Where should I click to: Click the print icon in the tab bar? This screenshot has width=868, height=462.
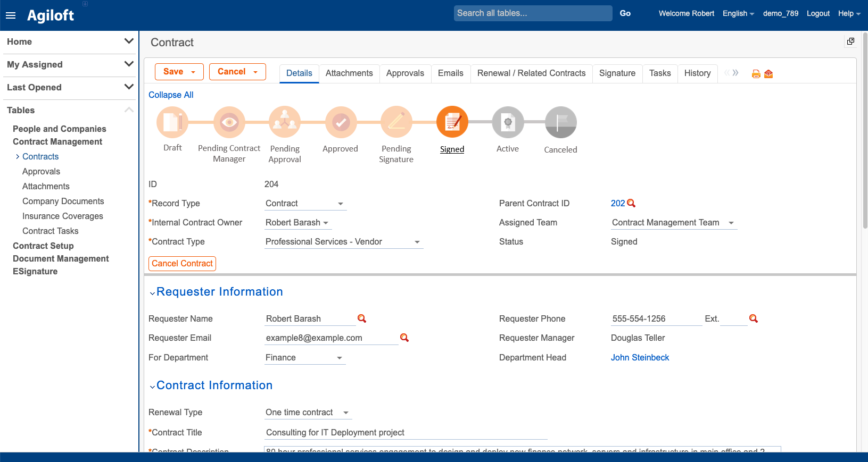click(x=756, y=74)
